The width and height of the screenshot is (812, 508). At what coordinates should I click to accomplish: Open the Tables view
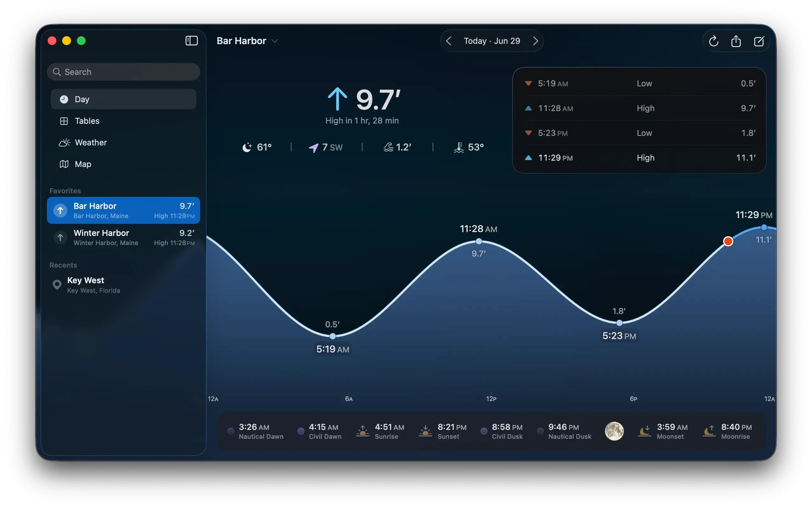tap(123, 121)
